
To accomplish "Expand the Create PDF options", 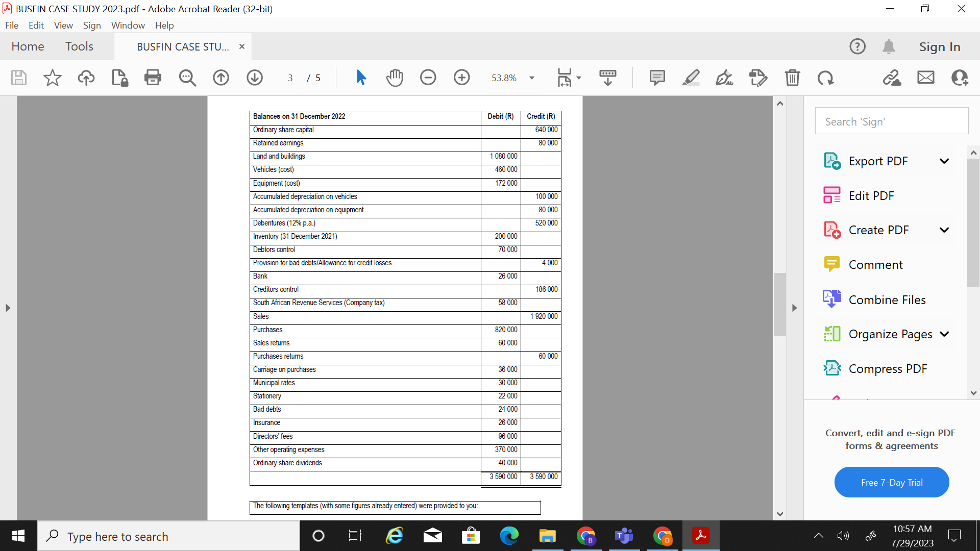I will click(944, 230).
